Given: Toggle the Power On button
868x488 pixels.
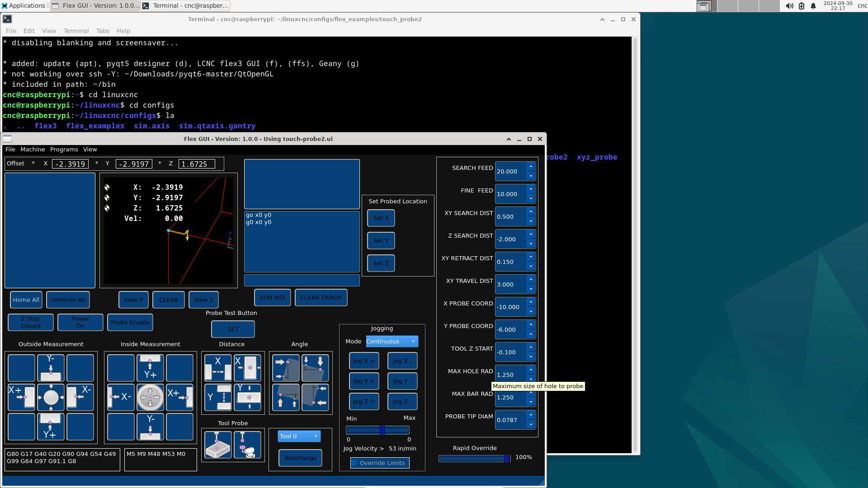Looking at the screenshot, I should [x=80, y=322].
